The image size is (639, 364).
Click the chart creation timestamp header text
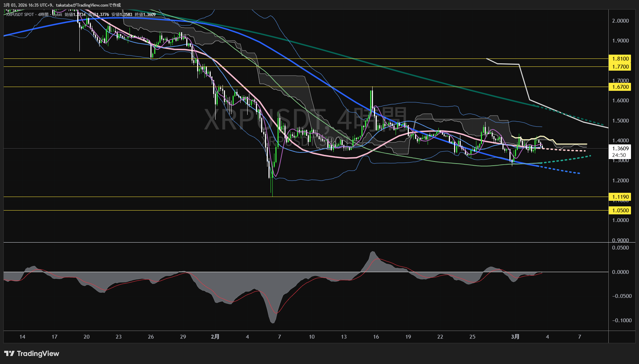pos(62,5)
